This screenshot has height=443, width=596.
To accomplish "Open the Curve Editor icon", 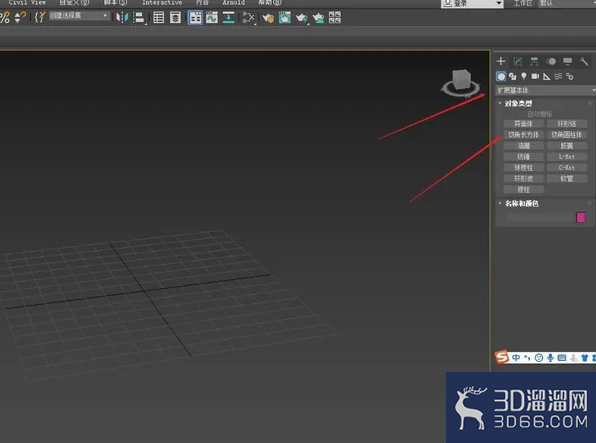I will tap(212, 17).
